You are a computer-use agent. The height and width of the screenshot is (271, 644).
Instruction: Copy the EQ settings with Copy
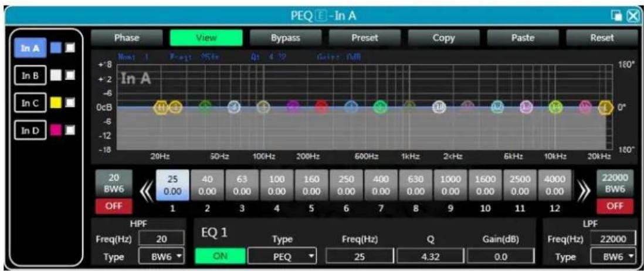[444, 38]
